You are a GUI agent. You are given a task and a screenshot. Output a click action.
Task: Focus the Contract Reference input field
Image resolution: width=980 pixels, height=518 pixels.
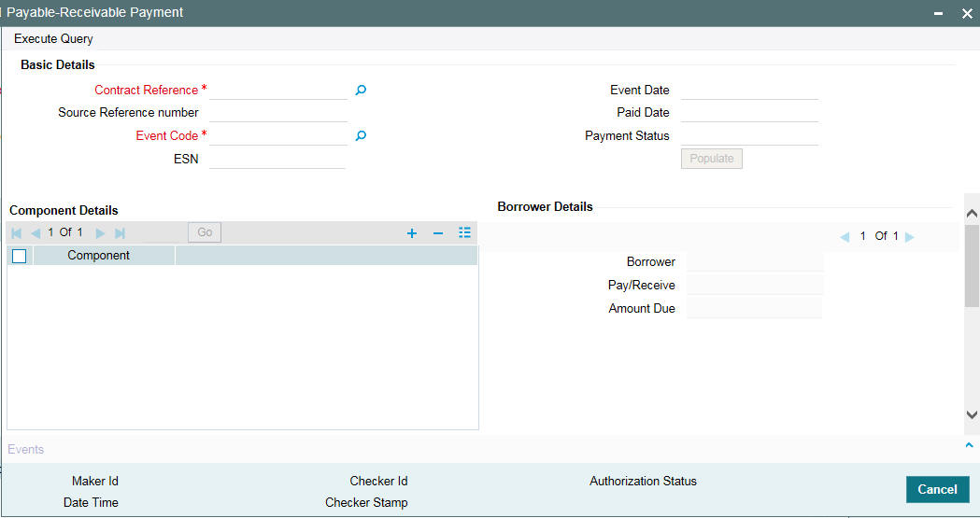tap(278, 90)
